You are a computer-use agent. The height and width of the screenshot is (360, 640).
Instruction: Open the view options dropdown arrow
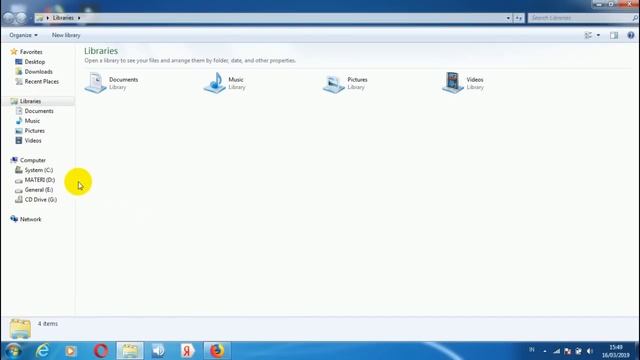[598, 36]
